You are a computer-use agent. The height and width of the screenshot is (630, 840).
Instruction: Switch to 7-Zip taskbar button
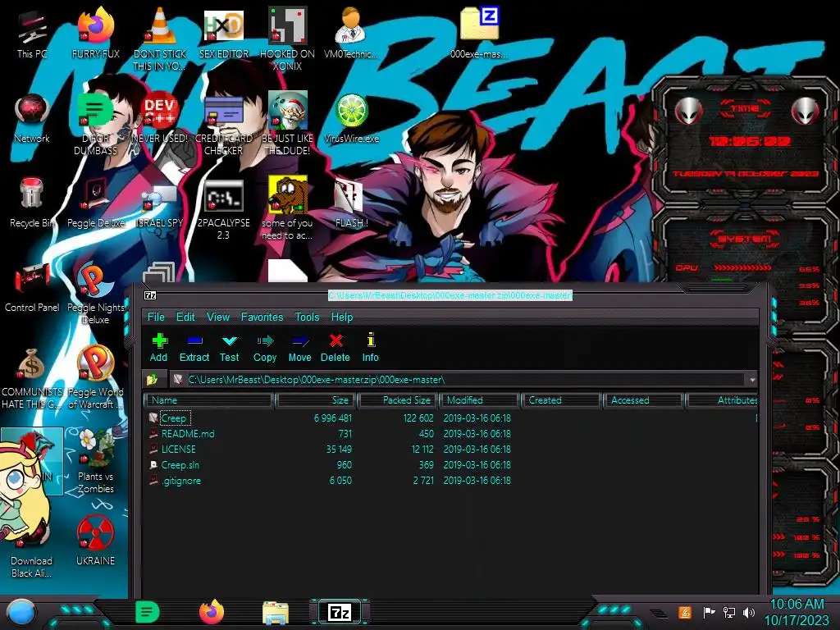point(340,612)
